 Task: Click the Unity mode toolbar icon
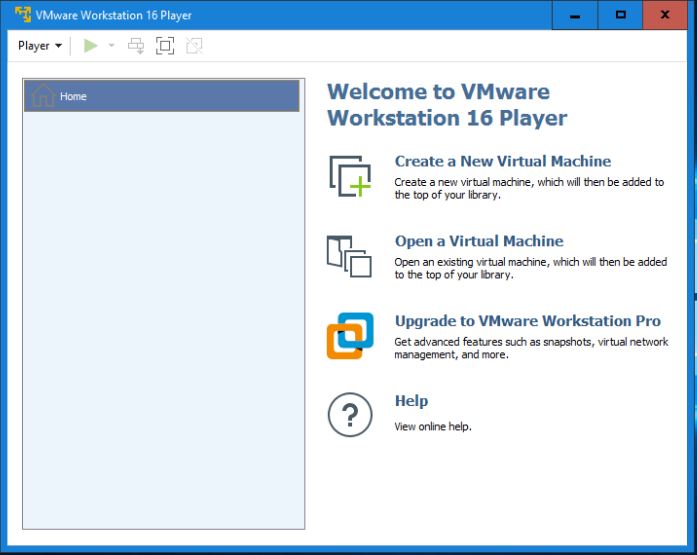click(x=194, y=46)
